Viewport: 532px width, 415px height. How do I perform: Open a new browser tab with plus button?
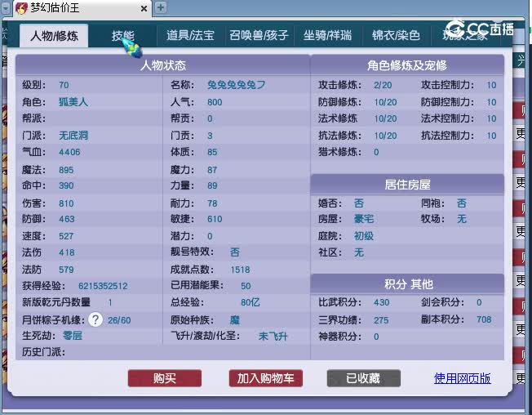161,7
